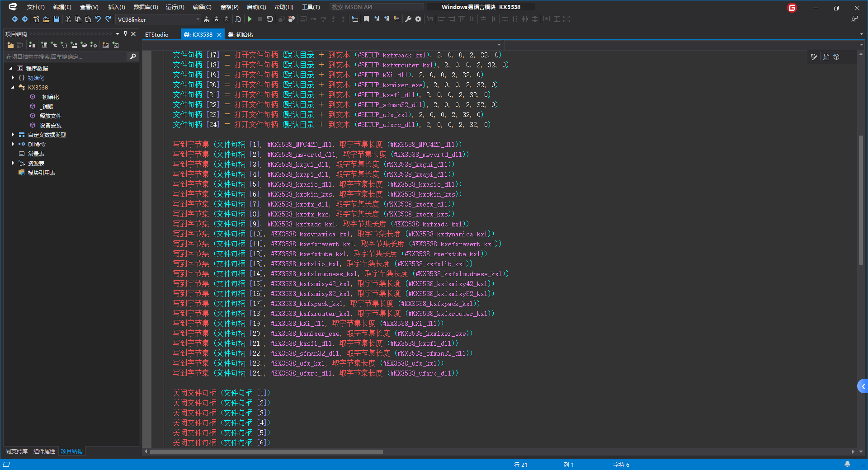Click the bookmark flag toolbar icon
868x470 pixels.
point(367,19)
